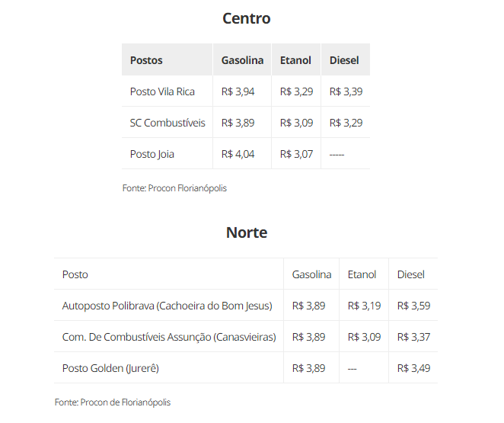Select the Posto Joia station name
504x423 pixels.
152,154
